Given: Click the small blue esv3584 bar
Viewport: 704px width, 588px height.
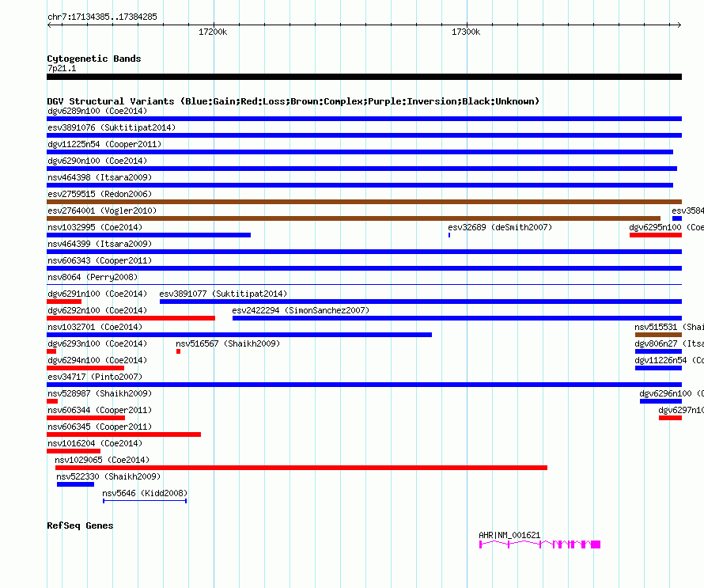Looking at the screenshot, I should (677, 218).
